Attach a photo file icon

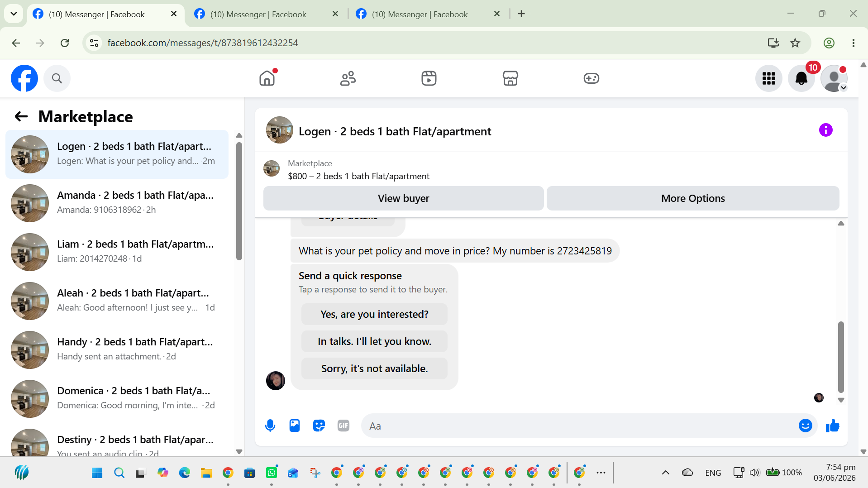(x=295, y=426)
